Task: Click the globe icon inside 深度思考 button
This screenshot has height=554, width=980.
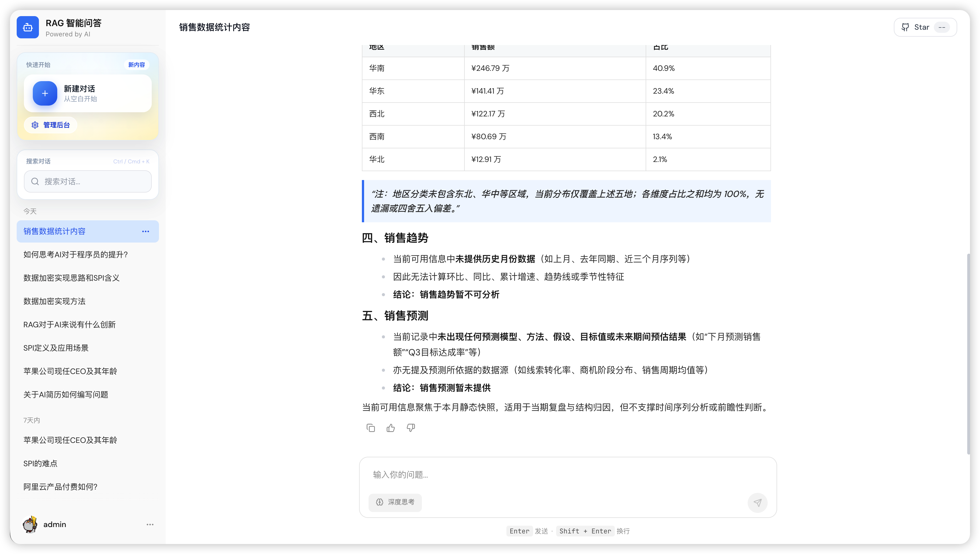Action: [379, 502]
